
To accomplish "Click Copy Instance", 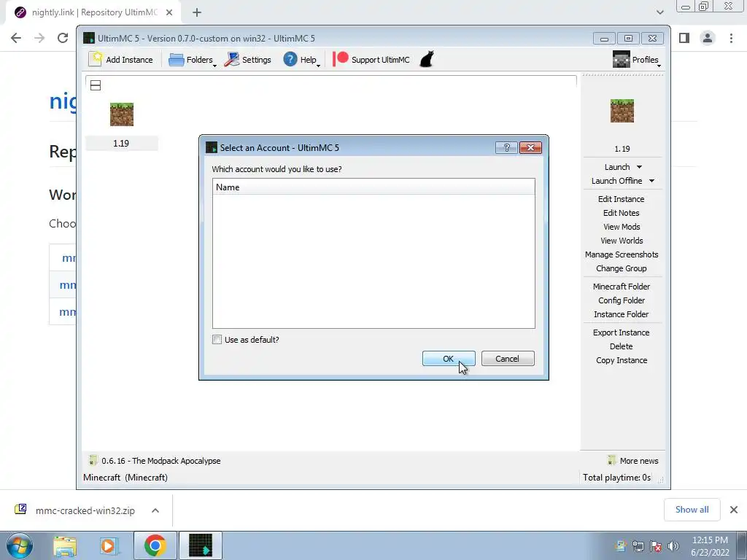I will pos(622,360).
